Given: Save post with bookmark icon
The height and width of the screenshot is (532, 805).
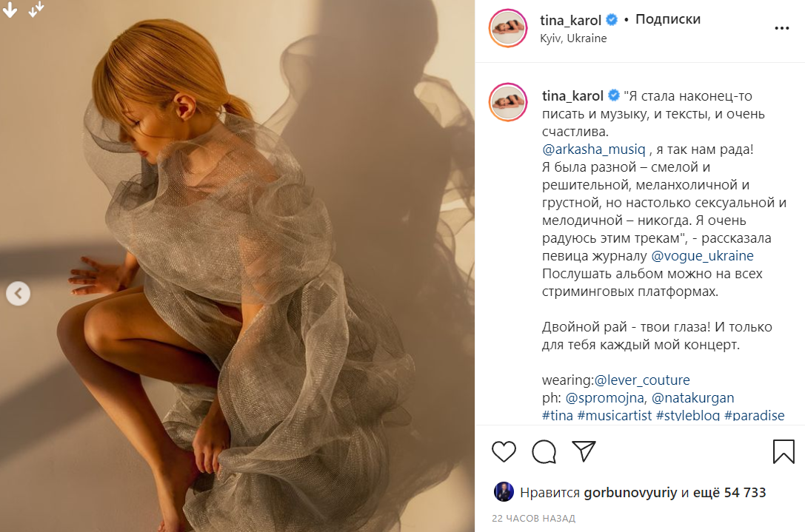Looking at the screenshot, I should (784, 451).
